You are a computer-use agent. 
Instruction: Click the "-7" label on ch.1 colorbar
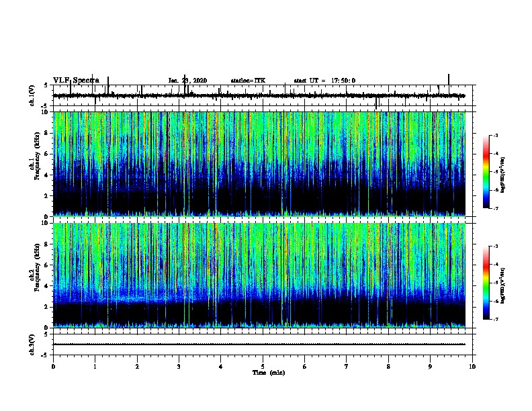point(496,209)
